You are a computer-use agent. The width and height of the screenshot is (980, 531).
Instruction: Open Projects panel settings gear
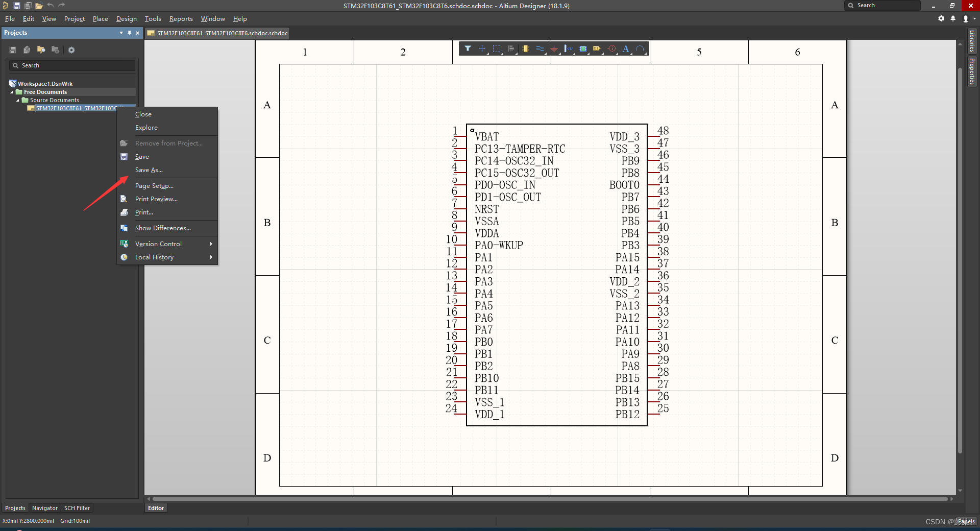(x=71, y=50)
